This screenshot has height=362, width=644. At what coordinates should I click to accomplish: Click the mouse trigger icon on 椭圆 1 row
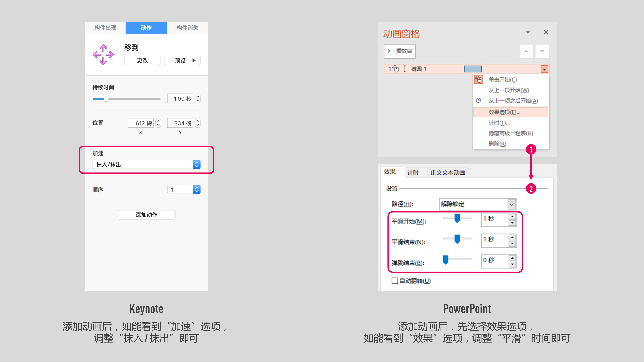[x=396, y=69]
